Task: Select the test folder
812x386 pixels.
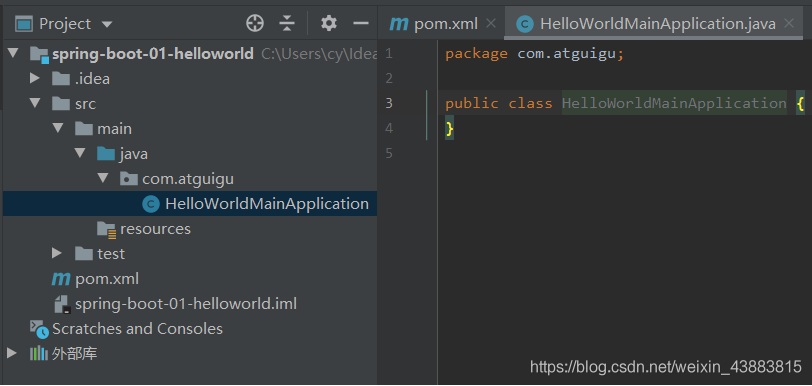Action: pos(111,254)
